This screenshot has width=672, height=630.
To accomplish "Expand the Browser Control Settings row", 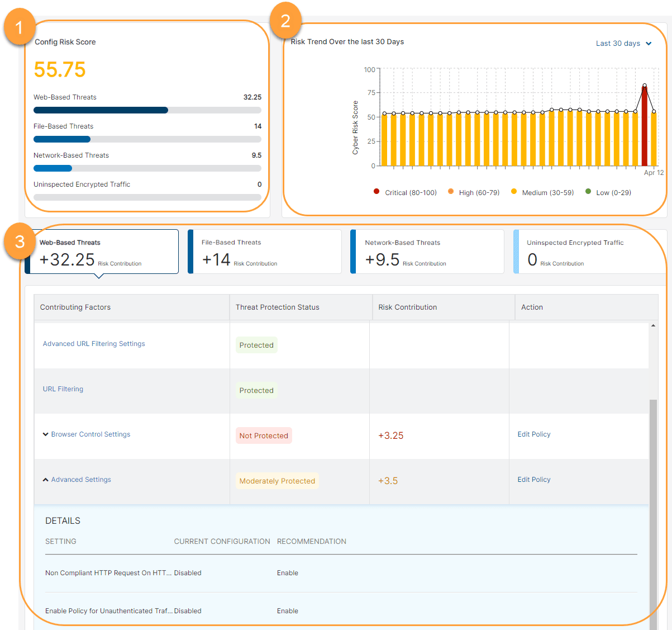I will pos(46,434).
